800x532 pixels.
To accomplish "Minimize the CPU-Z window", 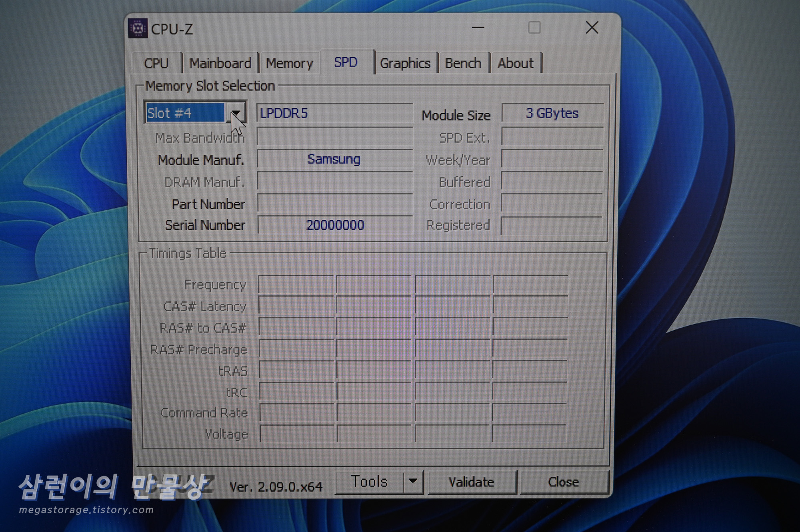I will [x=478, y=28].
